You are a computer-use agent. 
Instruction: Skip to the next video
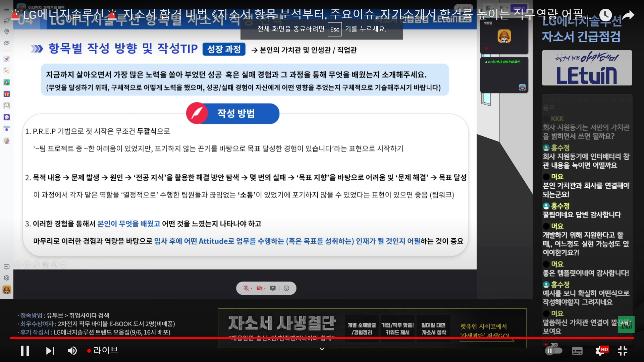coord(50,351)
